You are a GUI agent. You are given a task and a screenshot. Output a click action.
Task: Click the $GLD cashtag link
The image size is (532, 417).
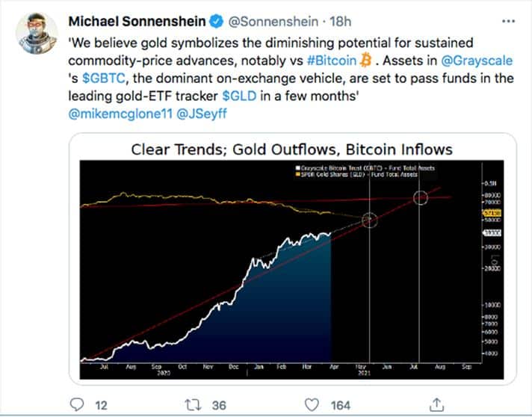tap(240, 94)
